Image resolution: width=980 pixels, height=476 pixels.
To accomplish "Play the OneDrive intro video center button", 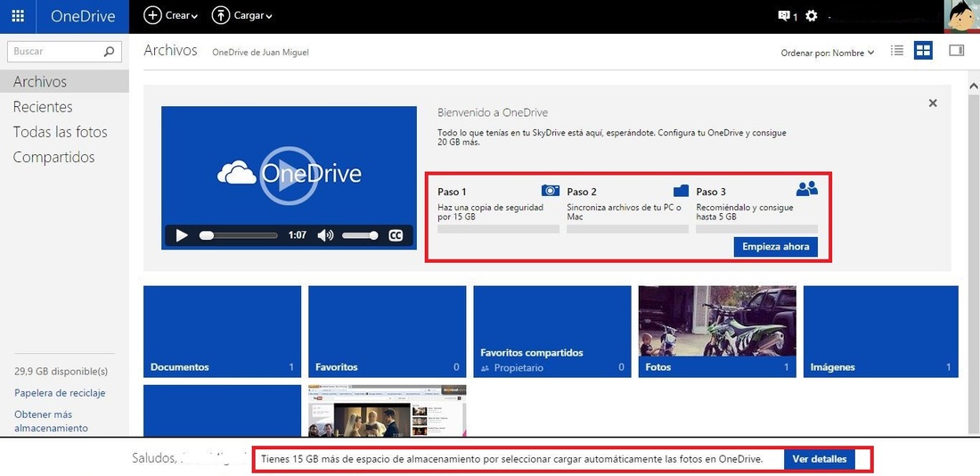I will (289, 175).
